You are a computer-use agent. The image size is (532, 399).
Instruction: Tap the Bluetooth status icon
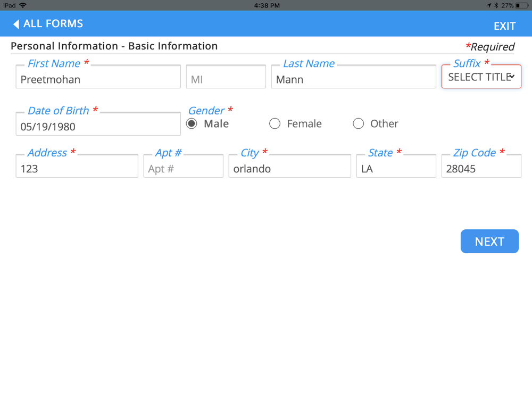click(x=496, y=5)
